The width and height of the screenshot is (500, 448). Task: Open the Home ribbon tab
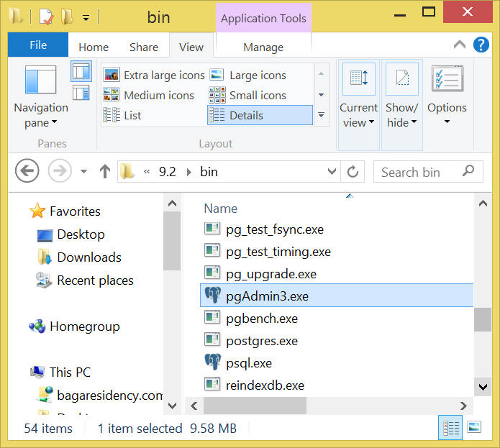(x=94, y=47)
